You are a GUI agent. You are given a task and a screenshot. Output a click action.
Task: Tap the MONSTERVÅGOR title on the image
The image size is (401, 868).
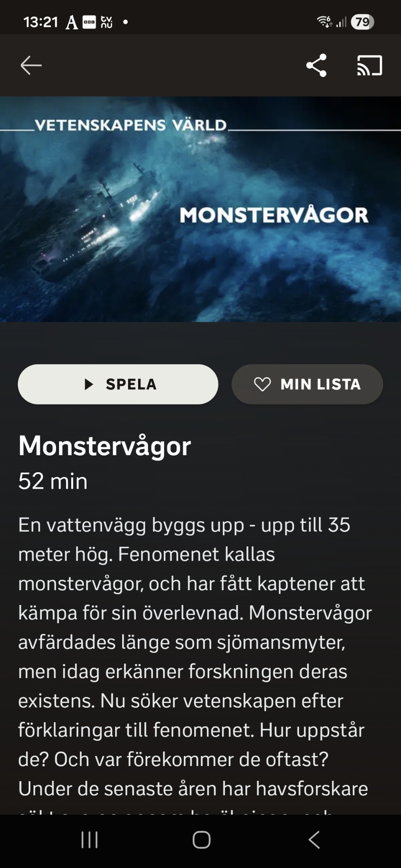[x=274, y=215]
